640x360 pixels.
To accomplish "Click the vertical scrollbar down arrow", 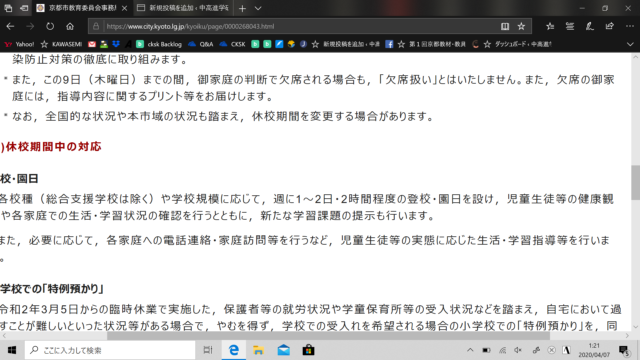I will 636,327.
